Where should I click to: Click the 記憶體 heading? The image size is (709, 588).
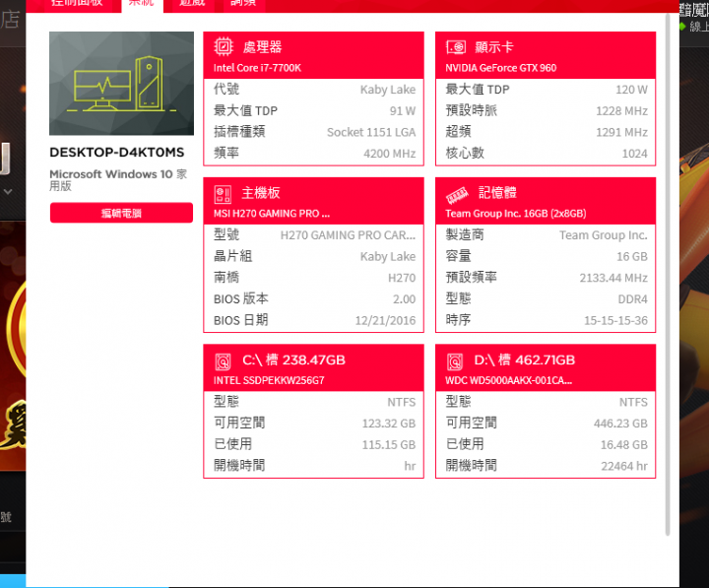[497, 193]
